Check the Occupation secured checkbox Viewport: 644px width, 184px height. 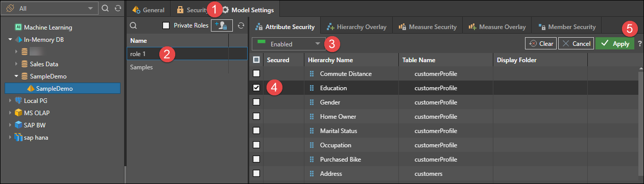(256, 145)
